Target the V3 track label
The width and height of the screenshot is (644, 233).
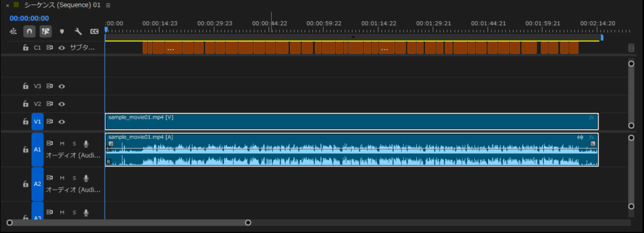click(37, 86)
